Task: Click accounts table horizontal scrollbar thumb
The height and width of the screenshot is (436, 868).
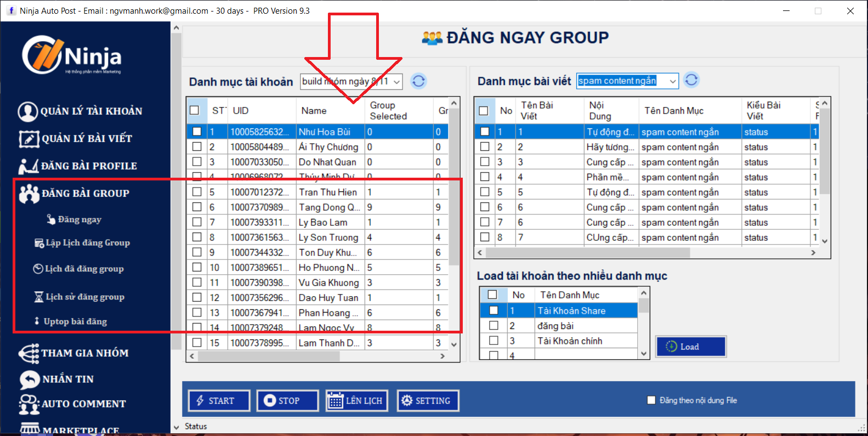Action: pos(269,356)
